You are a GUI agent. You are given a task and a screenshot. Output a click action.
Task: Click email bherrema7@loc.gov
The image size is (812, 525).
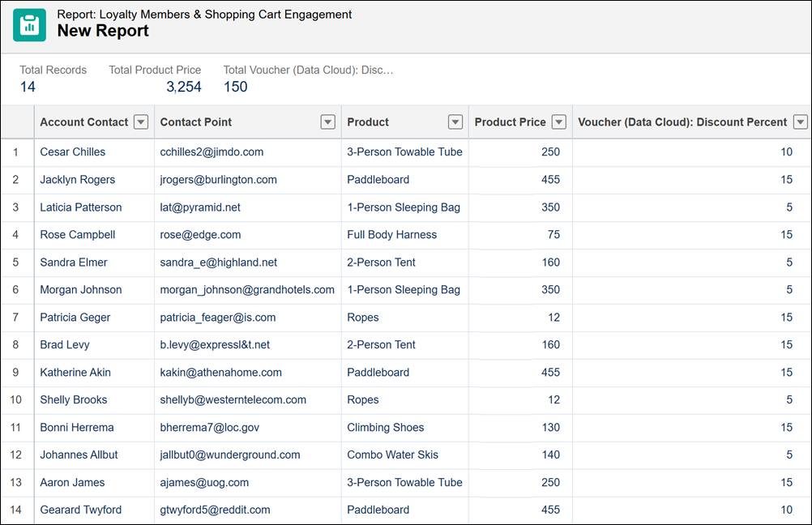(210, 427)
